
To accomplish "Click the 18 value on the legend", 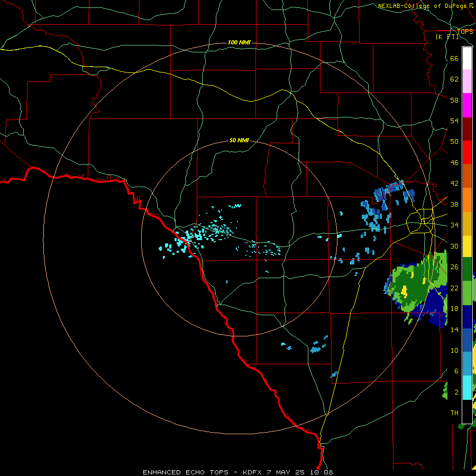I will tap(454, 309).
